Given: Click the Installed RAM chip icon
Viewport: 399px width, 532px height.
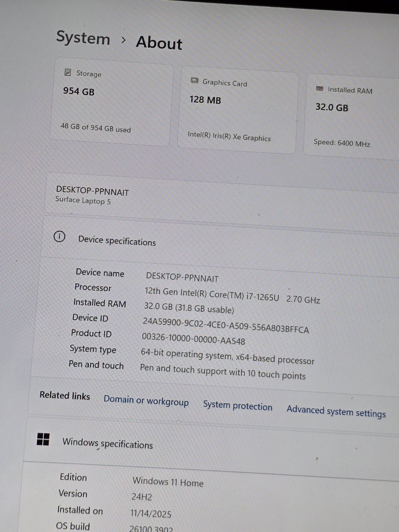Looking at the screenshot, I should coord(320,88).
